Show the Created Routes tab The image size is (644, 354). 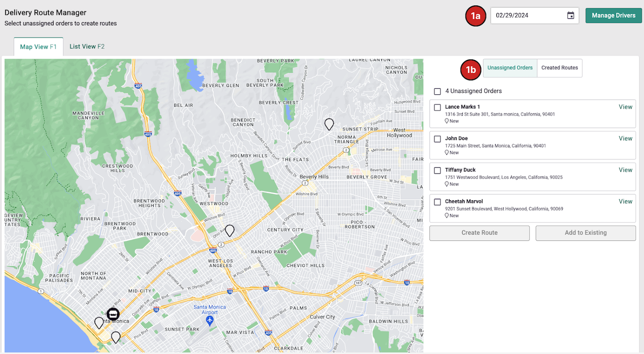pyautogui.click(x=560, y=68)
